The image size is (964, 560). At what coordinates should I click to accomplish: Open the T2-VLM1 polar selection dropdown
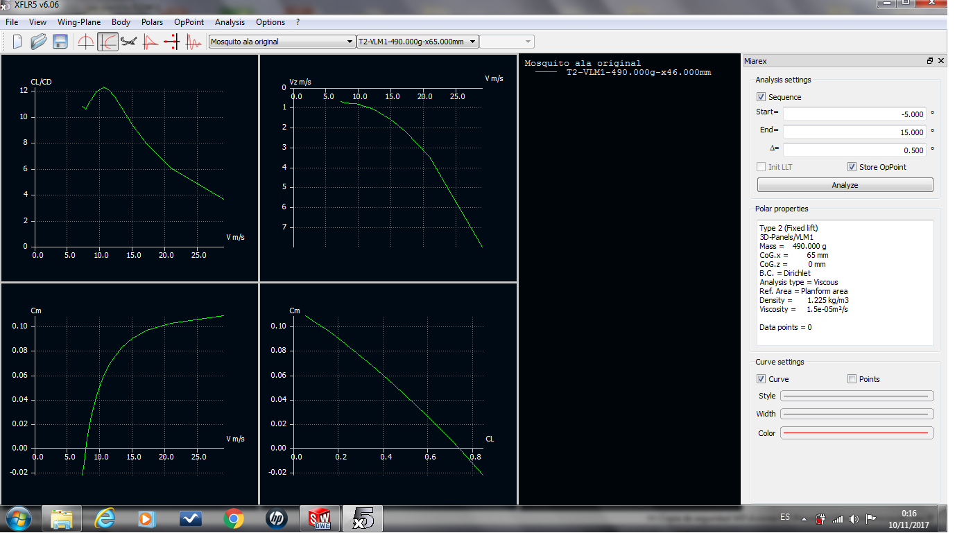coord(418,42)
